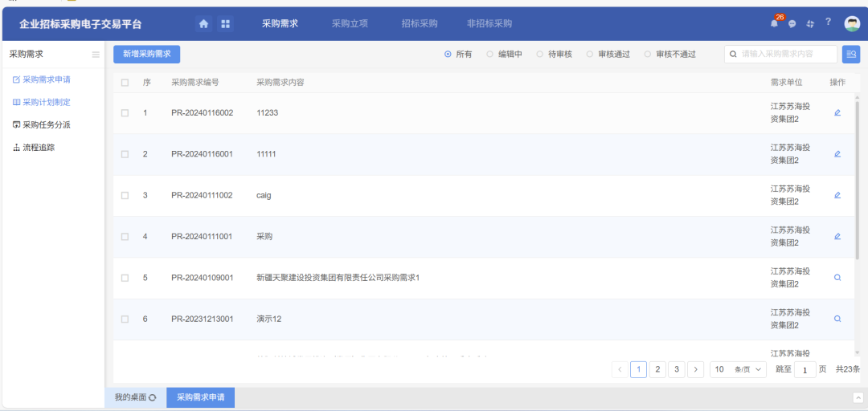
Task: Open the chat messages icon
Action: (x=792, y=24)
